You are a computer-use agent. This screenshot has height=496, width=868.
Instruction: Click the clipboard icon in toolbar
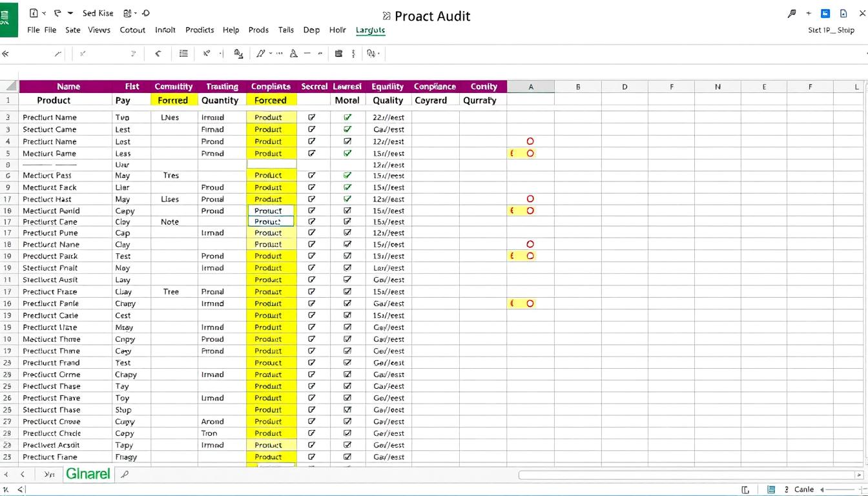338,54
